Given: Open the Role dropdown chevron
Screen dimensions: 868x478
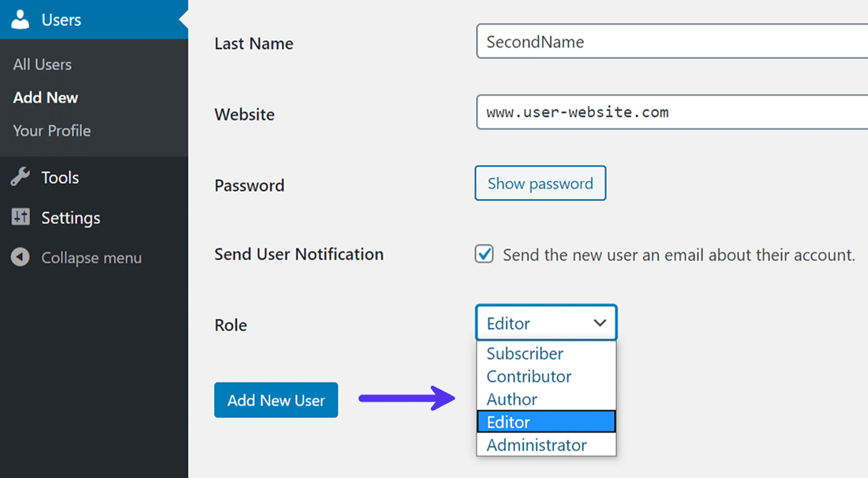Looking at the screenshot, I should (600, 323).
